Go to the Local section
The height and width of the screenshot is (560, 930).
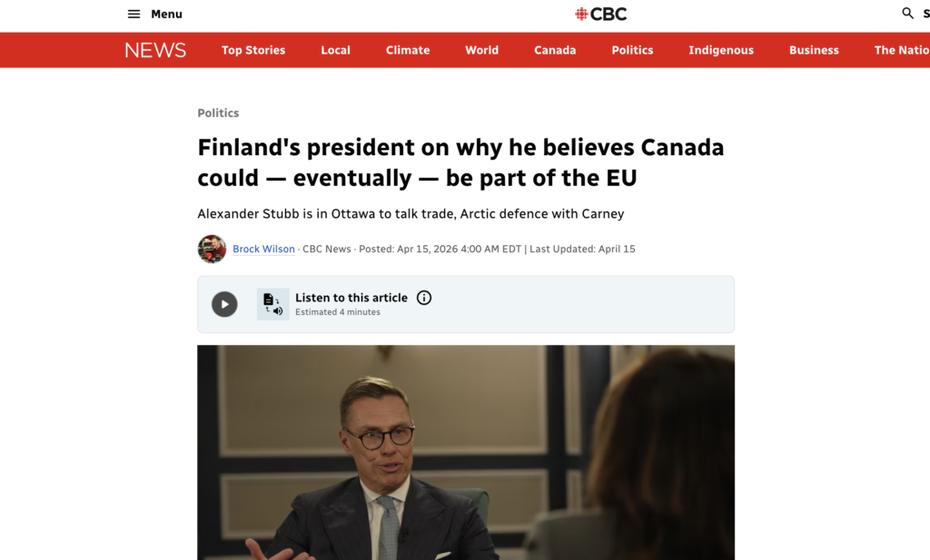[x=335, y=50]
